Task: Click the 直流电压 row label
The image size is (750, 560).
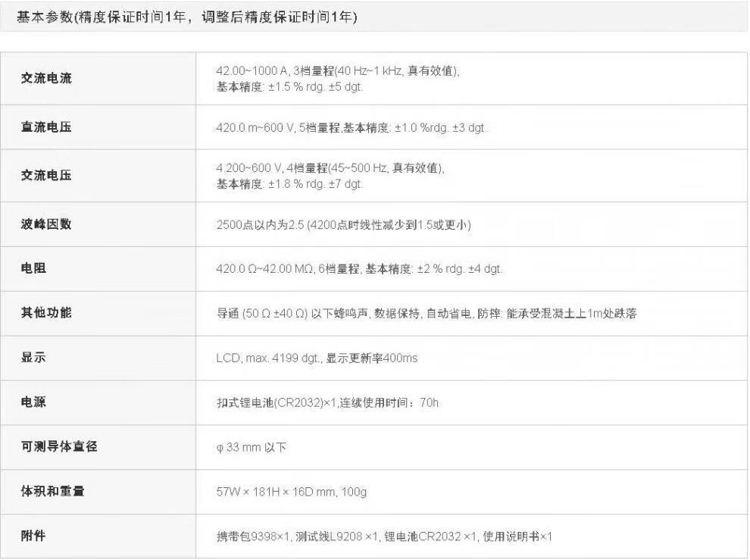Action: coord(46,127)
